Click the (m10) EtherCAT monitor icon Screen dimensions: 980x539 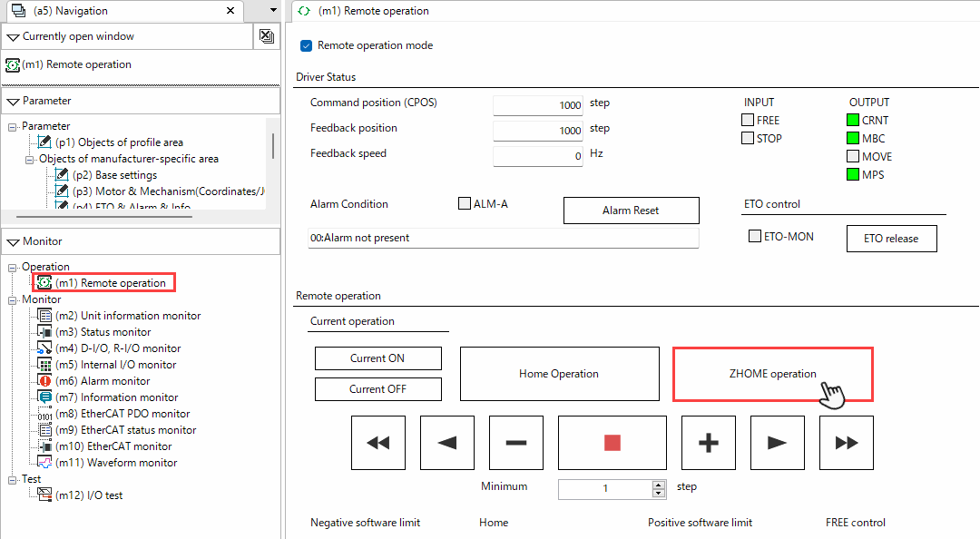pos(45,446)
